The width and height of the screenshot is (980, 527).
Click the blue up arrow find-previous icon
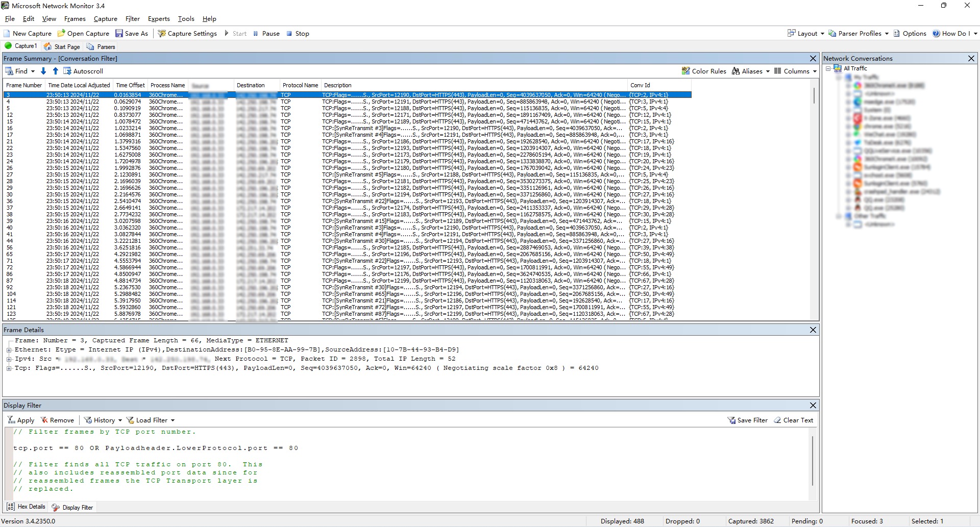pos(56,71)
